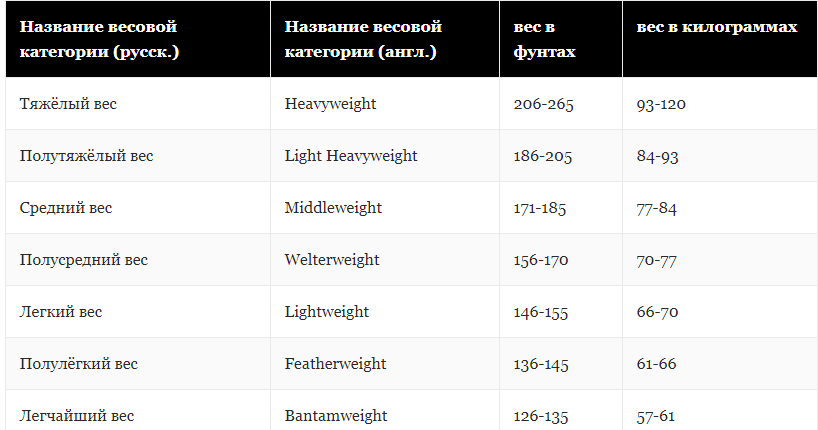This screenshot has height=430, width=818.
Task: Select the "вес в фунтах" header
Action: click(545, 39)
